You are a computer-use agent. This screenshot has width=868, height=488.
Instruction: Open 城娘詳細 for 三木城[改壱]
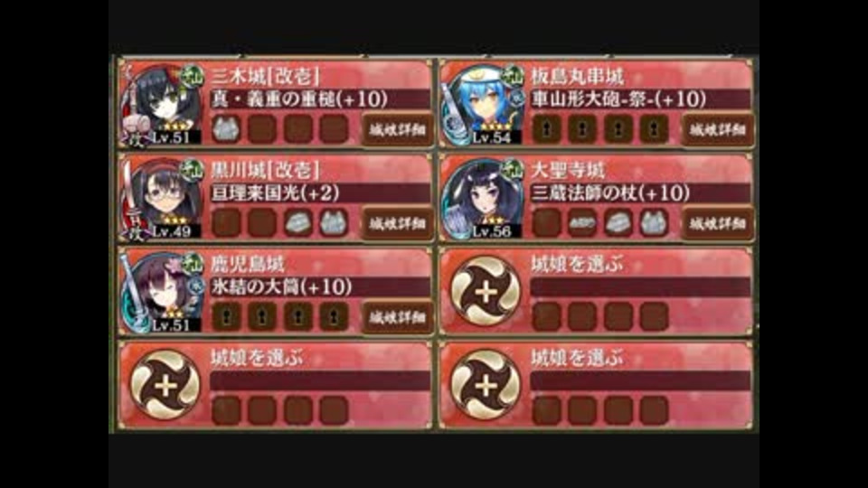pyautogui.click(x=397, y=129)
